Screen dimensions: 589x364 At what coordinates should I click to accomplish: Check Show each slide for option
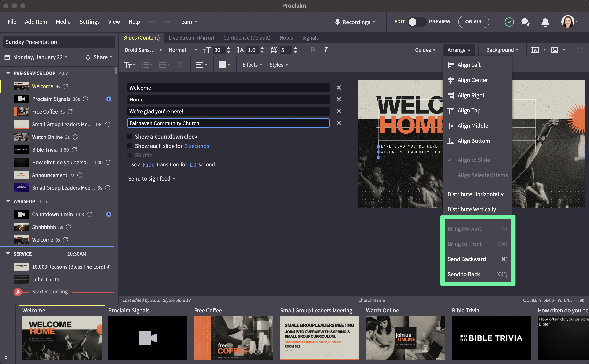[x=130, y=146]
